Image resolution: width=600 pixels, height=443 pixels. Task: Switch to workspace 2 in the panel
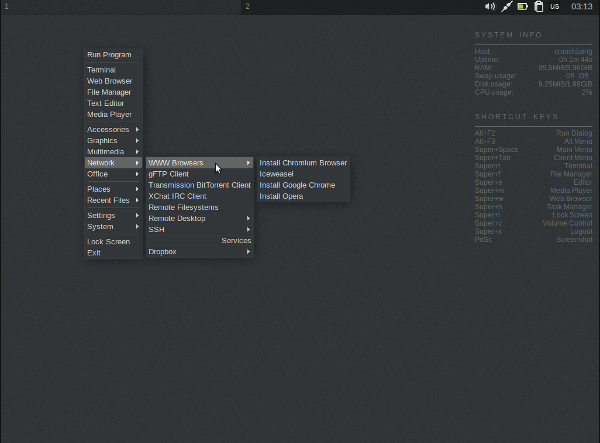tap(248, 7)
